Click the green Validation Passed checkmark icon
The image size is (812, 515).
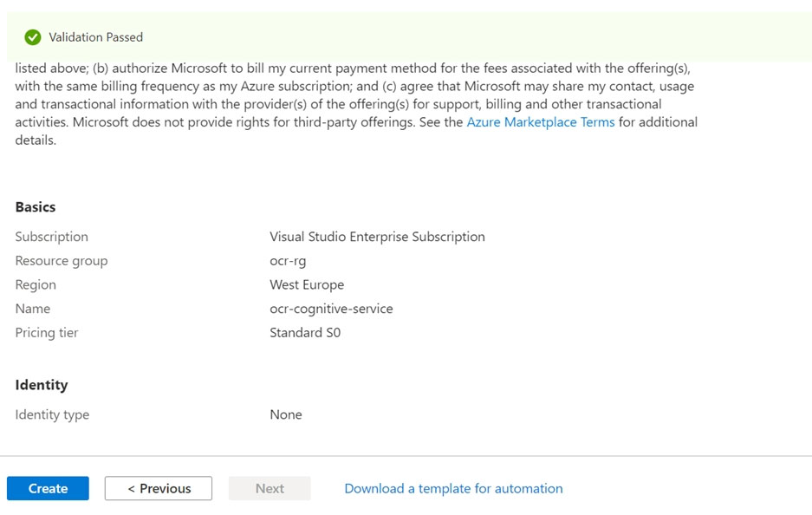(x=33, y=36)
